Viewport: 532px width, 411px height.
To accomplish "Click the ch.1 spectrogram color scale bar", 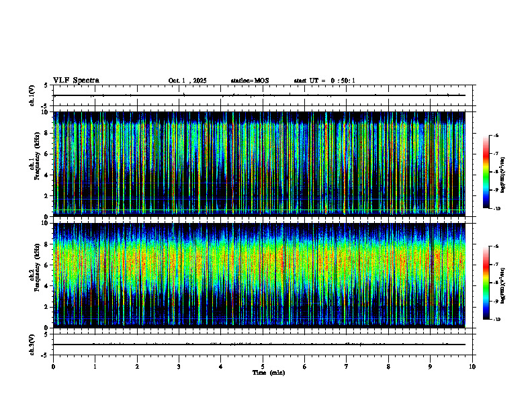I will coord(486,172).
